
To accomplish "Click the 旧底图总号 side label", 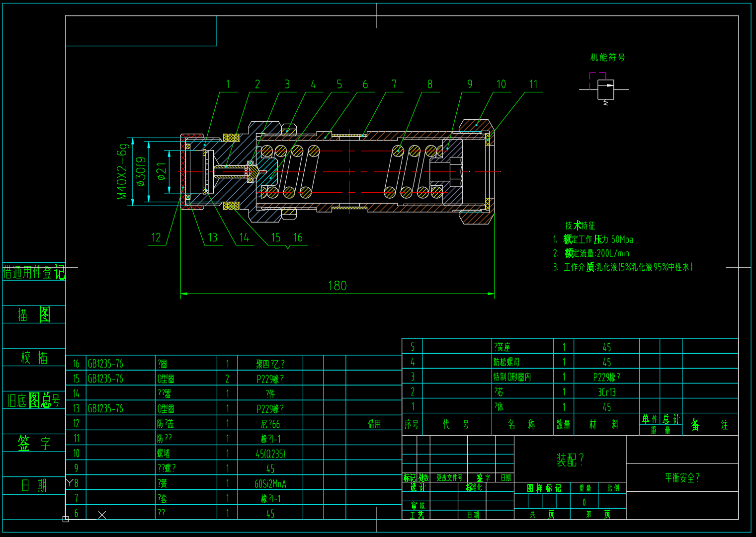I will 34,400.
